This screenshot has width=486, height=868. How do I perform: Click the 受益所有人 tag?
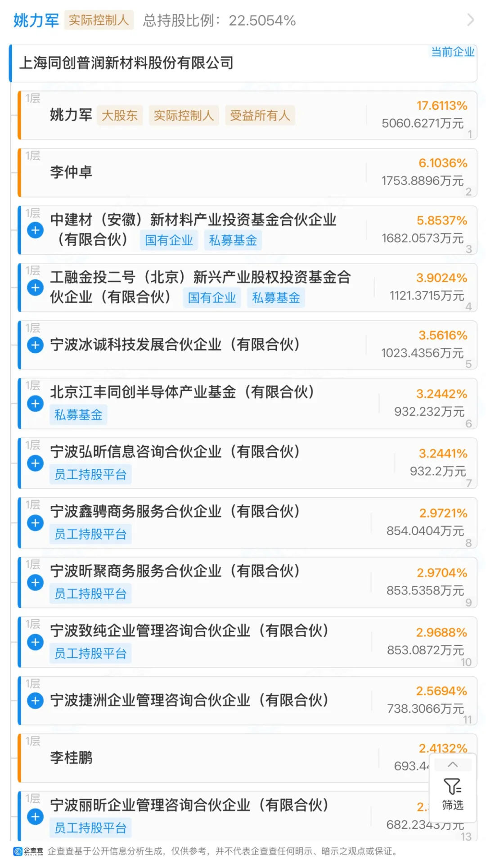260,116
